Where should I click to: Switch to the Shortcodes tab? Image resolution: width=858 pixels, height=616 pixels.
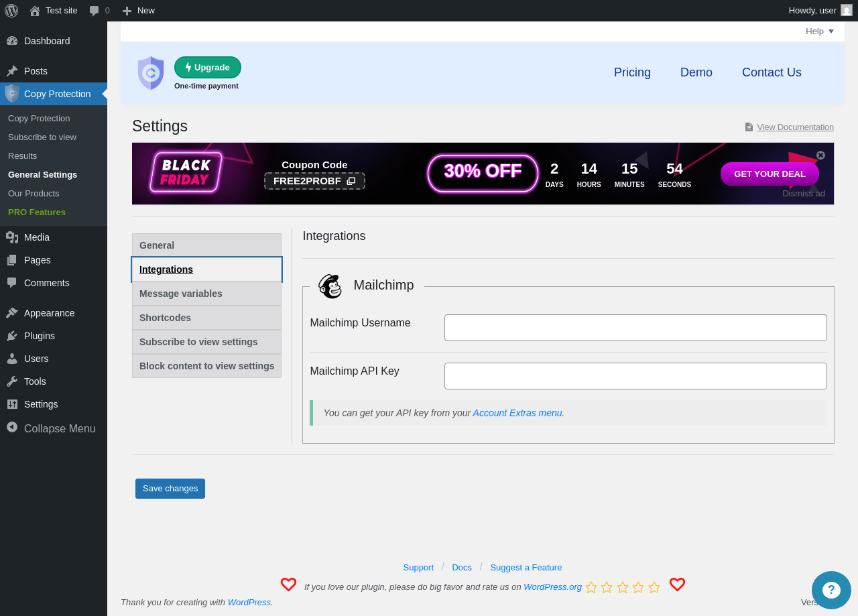206,318
